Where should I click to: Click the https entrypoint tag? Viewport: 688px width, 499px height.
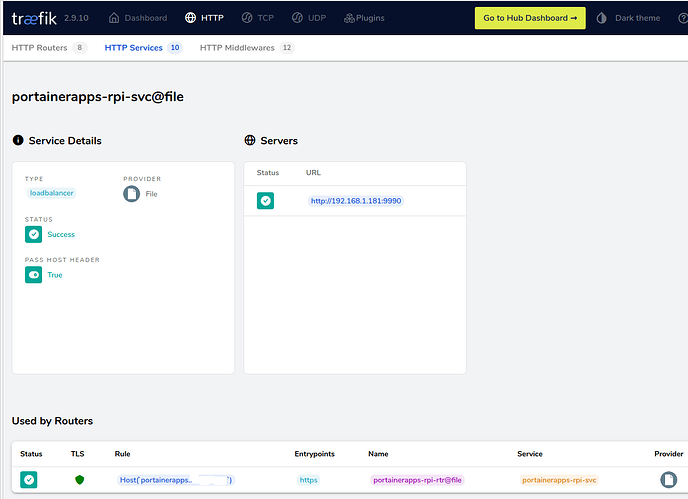click(308, 480)
